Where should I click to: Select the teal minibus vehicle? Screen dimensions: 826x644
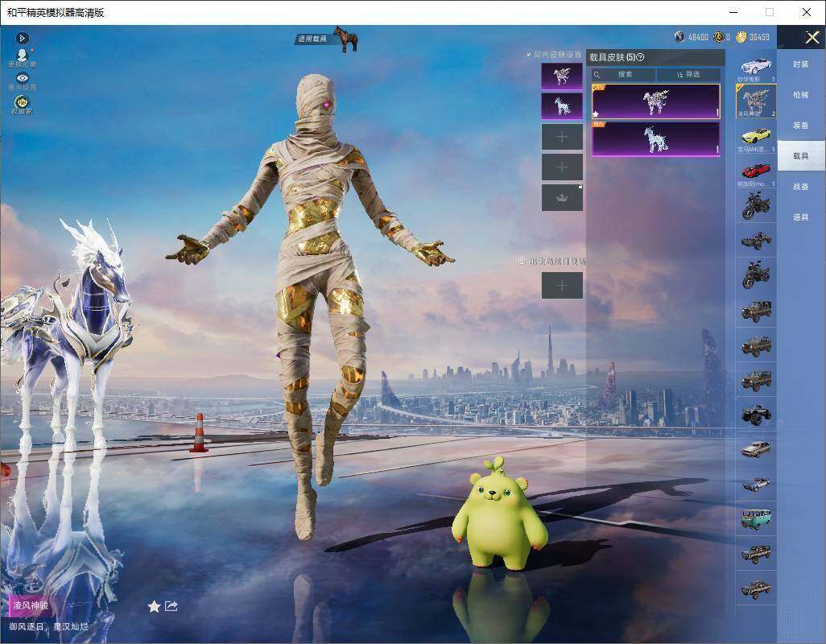756,518
